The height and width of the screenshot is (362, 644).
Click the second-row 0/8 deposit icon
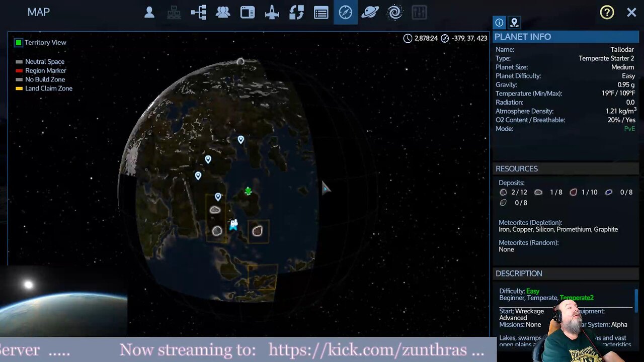(503, 203)
